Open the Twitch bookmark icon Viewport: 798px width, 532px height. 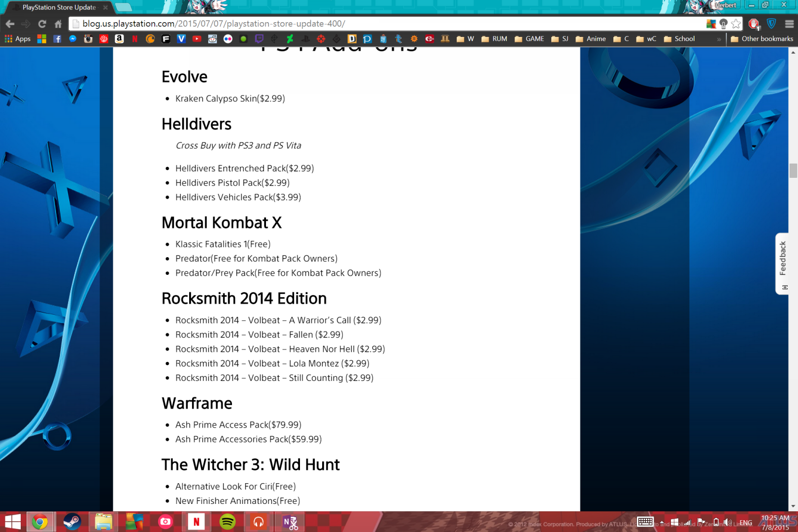coord(259,39)
